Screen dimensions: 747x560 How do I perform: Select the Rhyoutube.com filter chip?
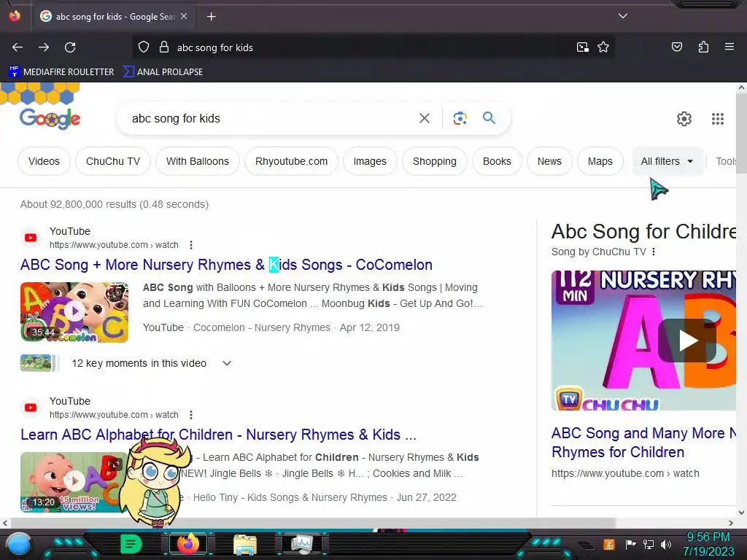[x=291, y=161]
